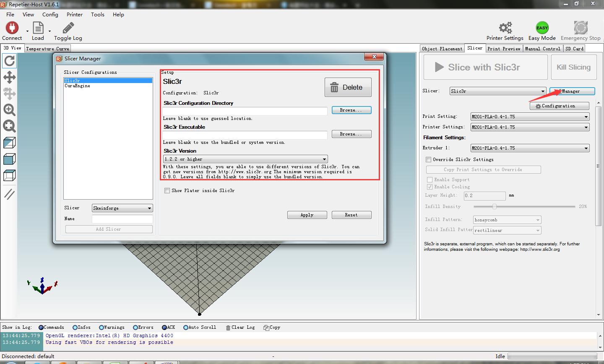Viewport: 604px width, 364px height.
Task: Click the Toggle Log pencil icon
Action: (x=68, y=28)
